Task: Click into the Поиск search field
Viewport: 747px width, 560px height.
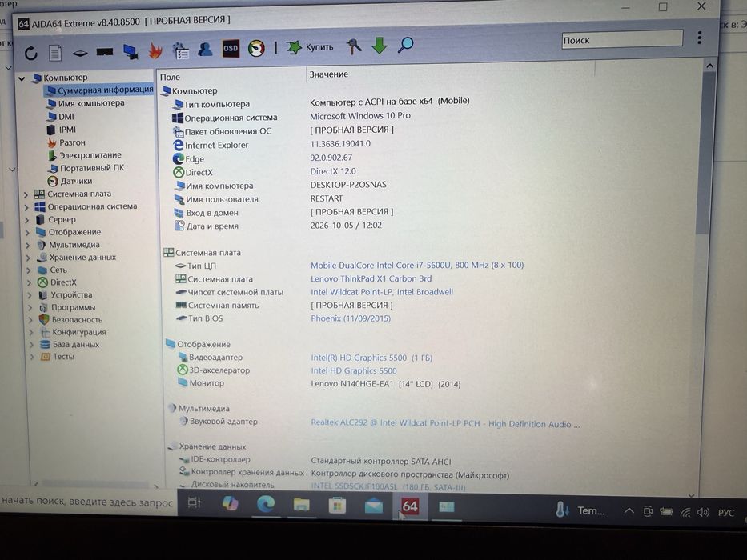Action: [x=622, y=39]
